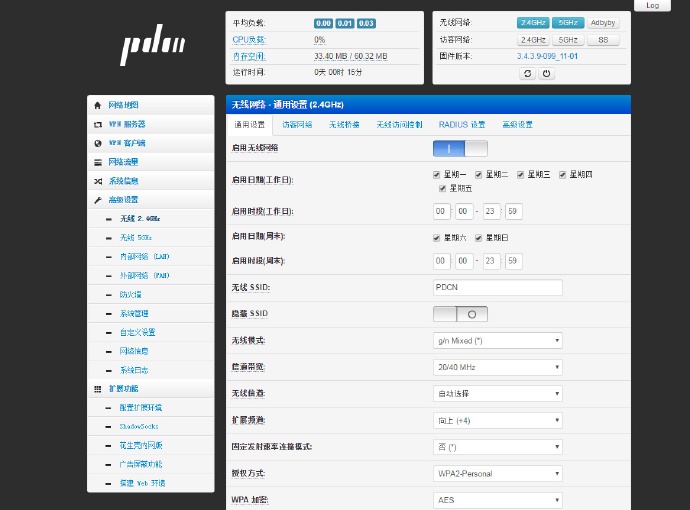The height and width of the screenshot is (510, 690).
Task: Click the Log button at top
Action: [x=653, y=5]
